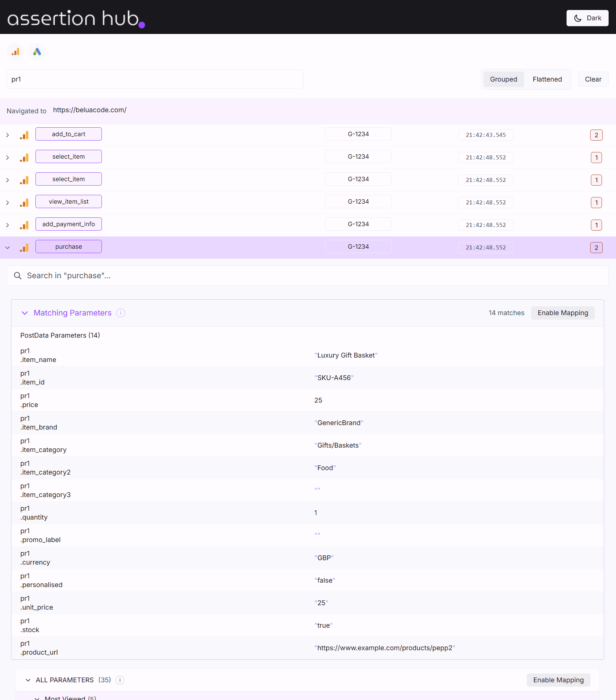616x700 pixels.
Task: Toggle Dark mode
Action: (587, 18)
